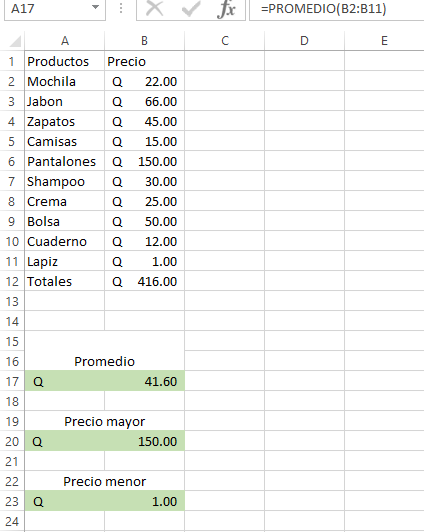Click the green Precio mayor cell 150.00
The width and height of the screenshot is (424, 532).
point(105,441)
